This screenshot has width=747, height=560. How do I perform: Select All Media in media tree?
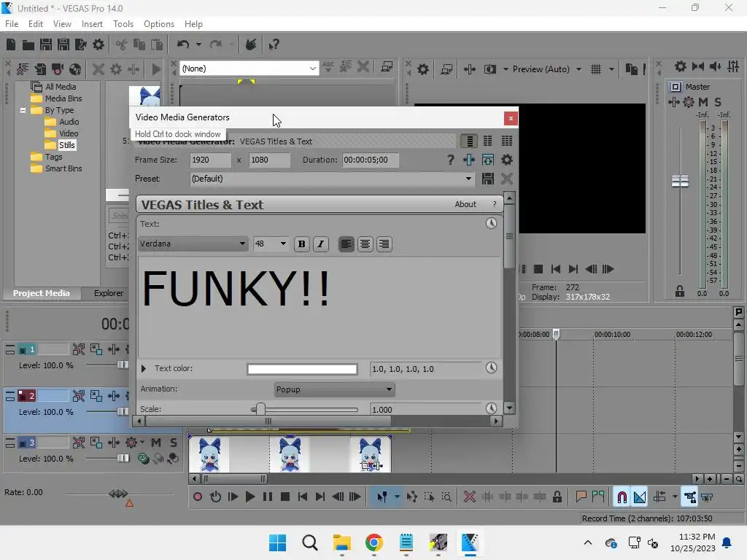(x=53, y=87)
